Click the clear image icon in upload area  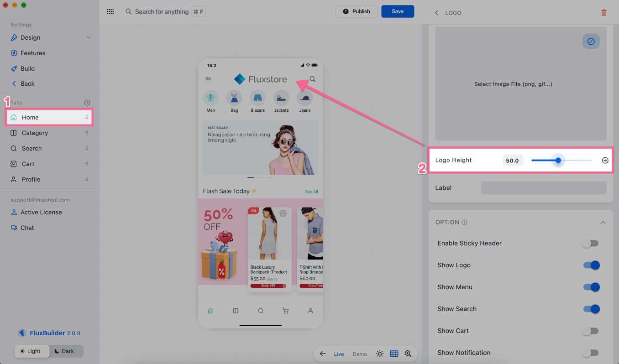(x=591, y=42)
